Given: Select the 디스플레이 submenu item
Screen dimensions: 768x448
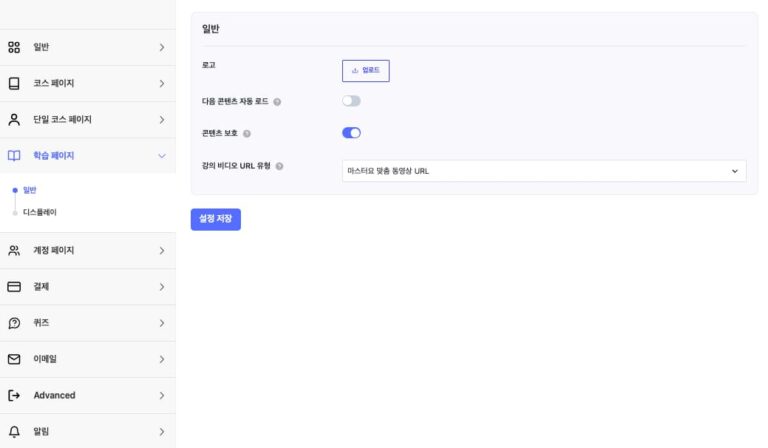Looking at the screenshot, I should (x=40, y=212).
